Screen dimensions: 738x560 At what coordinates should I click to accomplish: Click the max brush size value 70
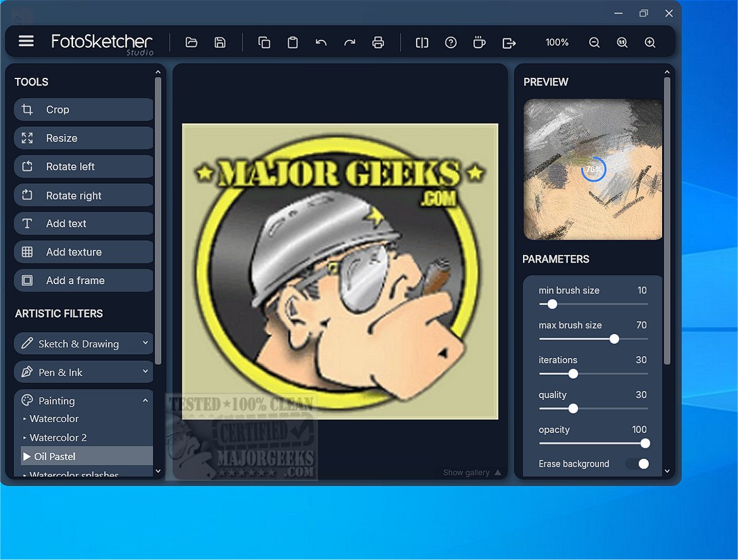(641, 325)
